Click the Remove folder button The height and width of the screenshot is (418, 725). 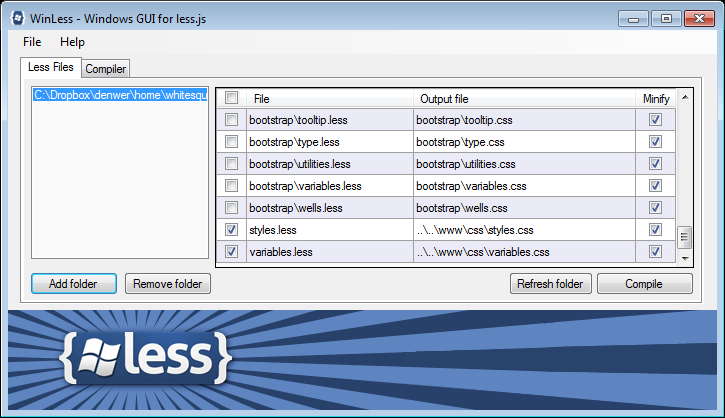click(x=167, y=283)
